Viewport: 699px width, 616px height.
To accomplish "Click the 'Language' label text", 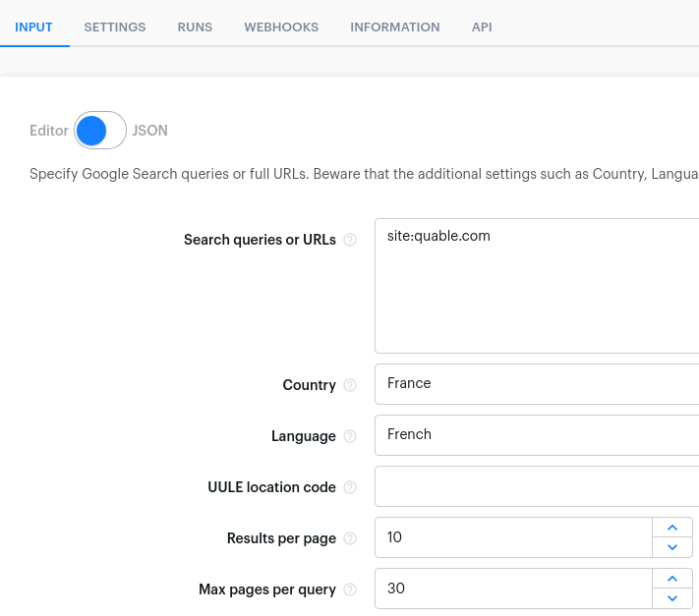I will (x=304, y=436).
